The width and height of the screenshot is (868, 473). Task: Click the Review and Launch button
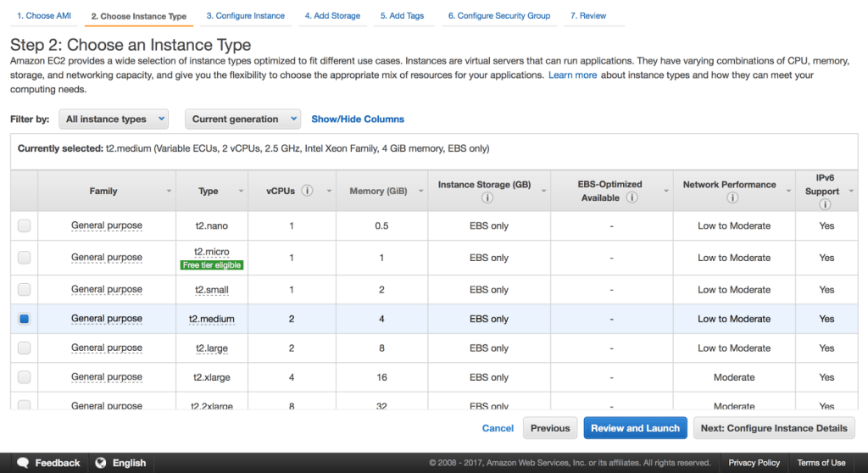tap(635, 428)
